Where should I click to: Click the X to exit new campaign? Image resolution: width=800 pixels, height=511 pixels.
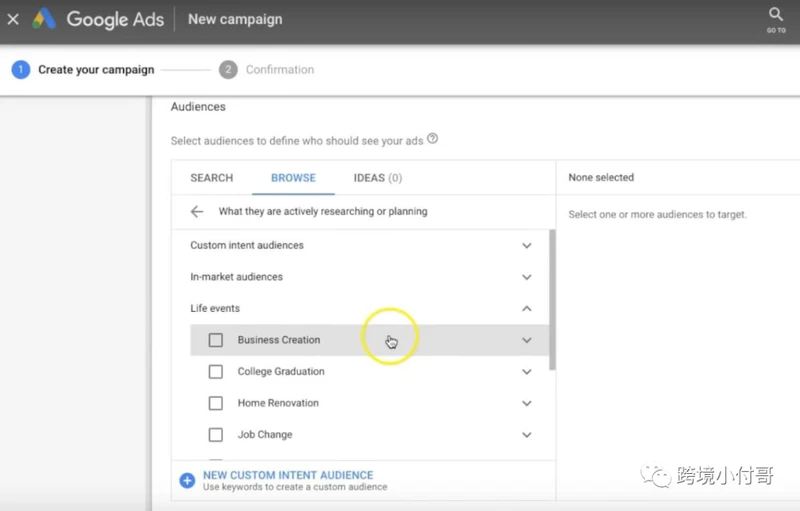click(13, 19)
